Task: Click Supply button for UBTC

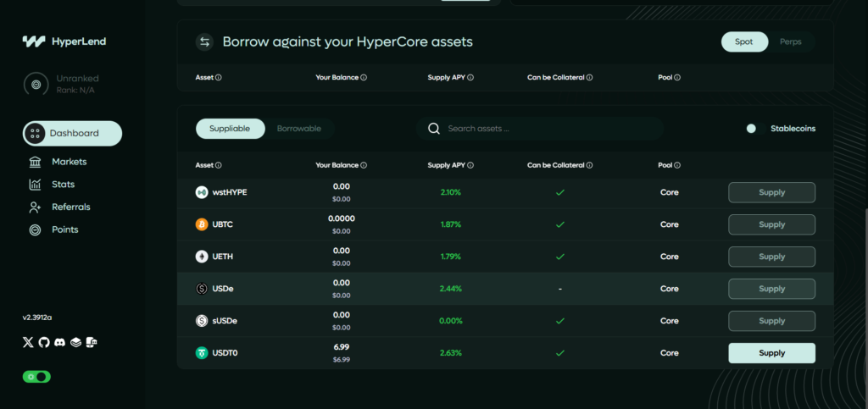Action: click(771, 224)
